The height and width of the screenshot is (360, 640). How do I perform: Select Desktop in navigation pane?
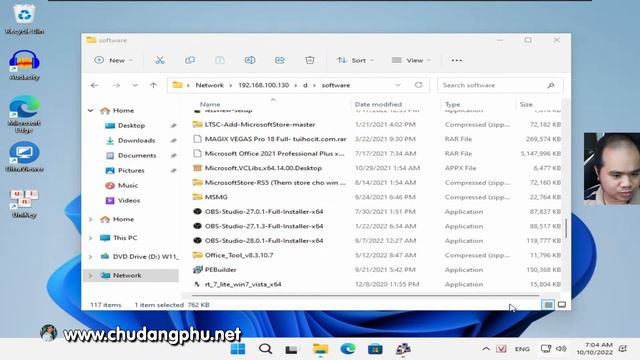pyautogui.click(x=131, y=126)
